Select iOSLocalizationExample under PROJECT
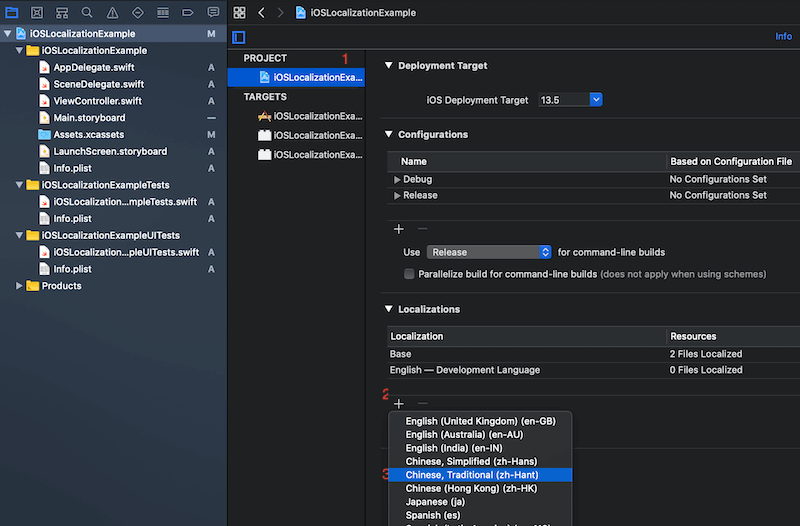Viewport: 800px width, 526px height. point(296,77)
